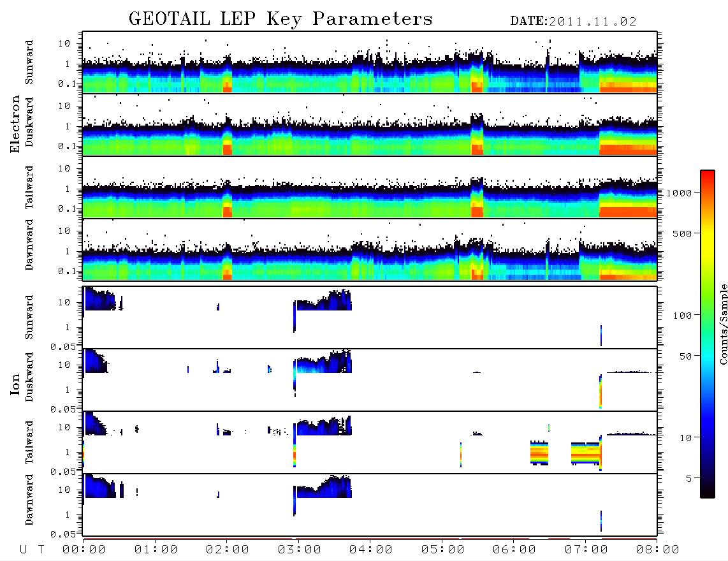Select the Electron 'Duskward' panel label

click(x=29, y=122)
